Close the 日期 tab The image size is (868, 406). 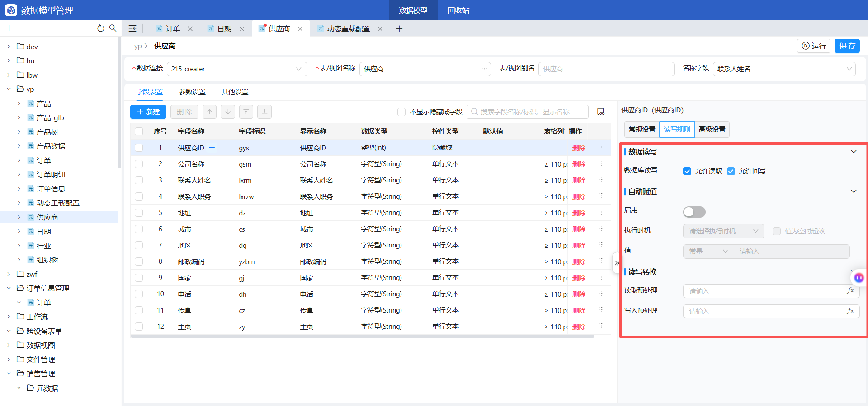point(242,29)
